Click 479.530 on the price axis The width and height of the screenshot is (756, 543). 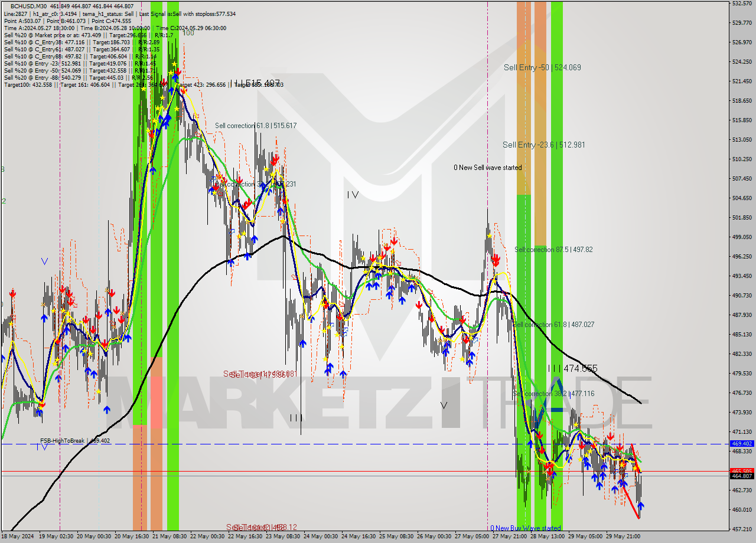tap(742, 374)
